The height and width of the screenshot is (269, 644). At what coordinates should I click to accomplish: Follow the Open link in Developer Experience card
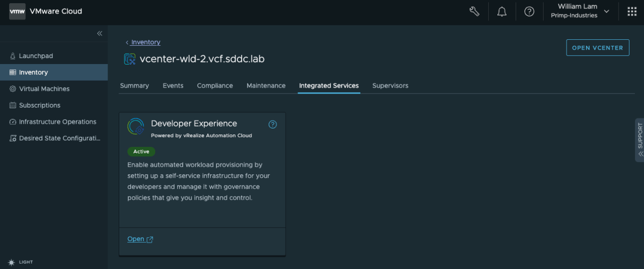tap(140, 239)
